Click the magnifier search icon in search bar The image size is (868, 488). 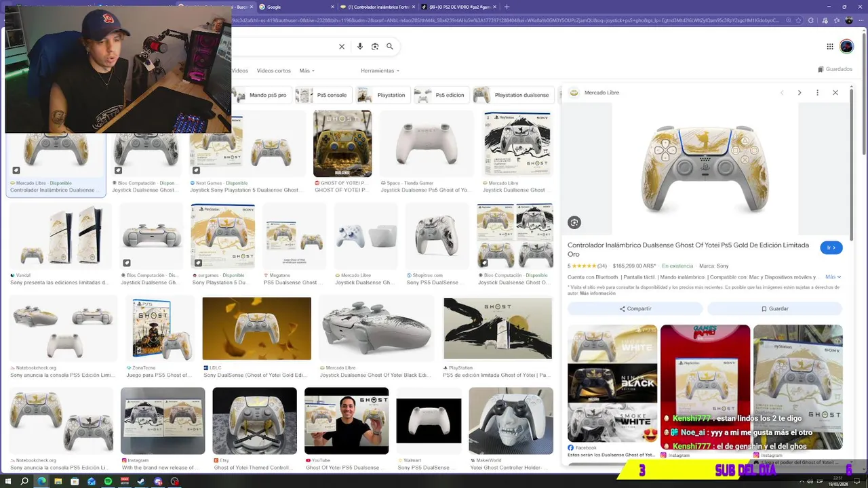tap(390, 47)
